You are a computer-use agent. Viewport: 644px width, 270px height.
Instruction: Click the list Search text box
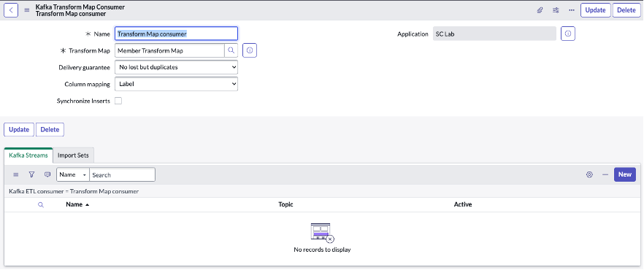click(x=123, y=175)
